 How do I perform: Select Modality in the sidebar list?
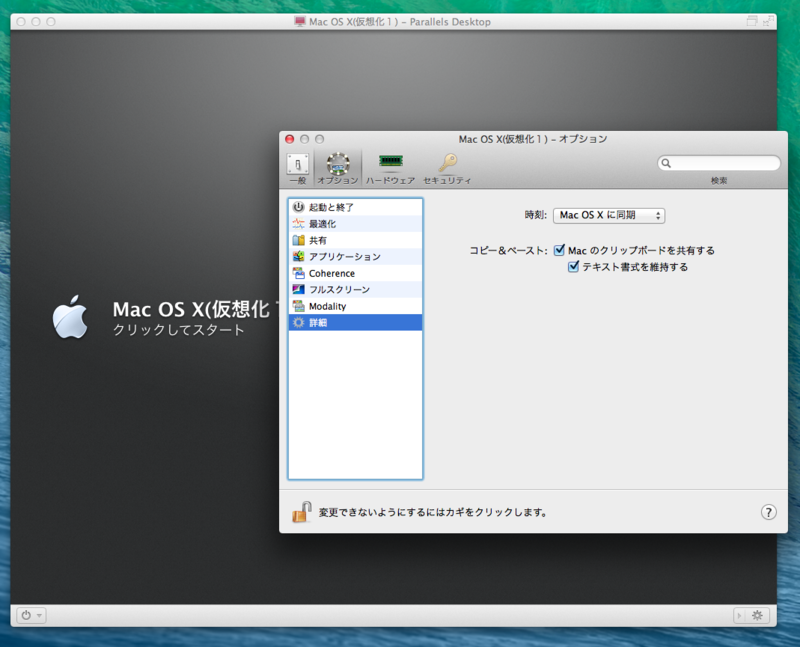pos(355,306)
